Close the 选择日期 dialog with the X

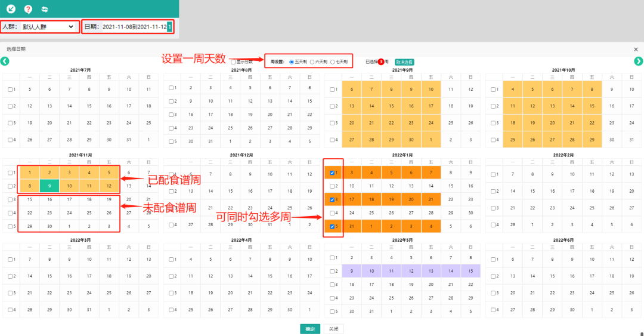pos(636,50)
